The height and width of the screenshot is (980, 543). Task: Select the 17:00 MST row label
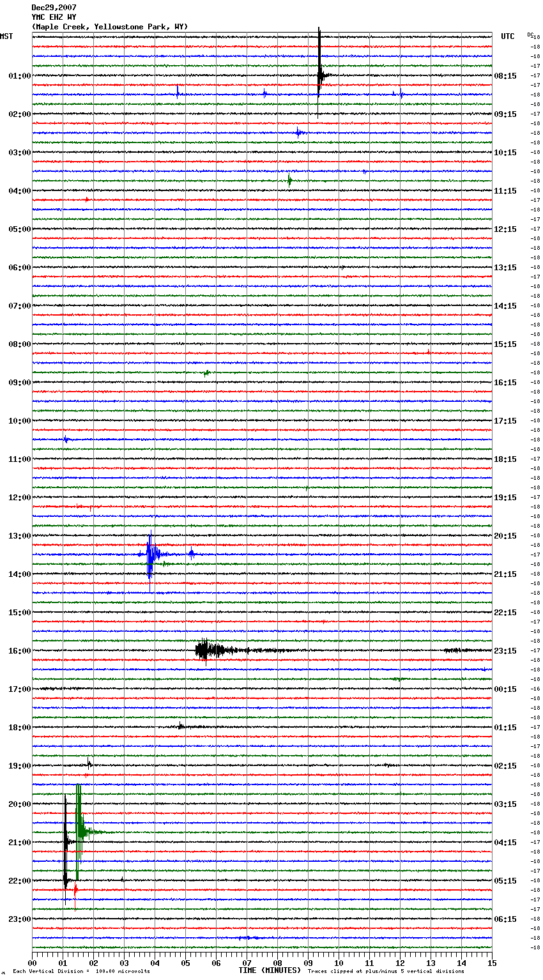click(20, 689)
